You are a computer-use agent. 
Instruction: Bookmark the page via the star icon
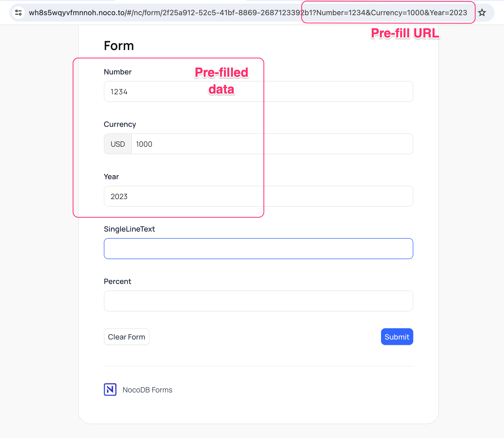(x=482, y=12)
